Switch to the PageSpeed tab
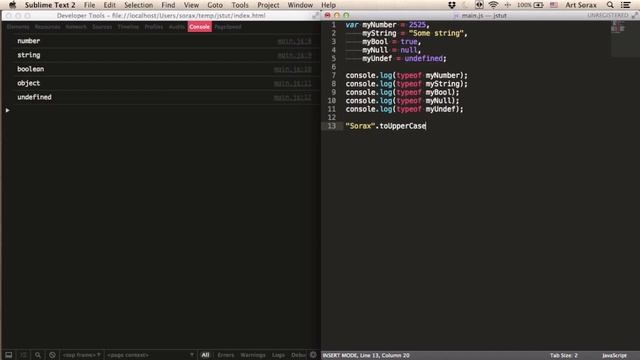The width and height of the screenshot is (640, 360). tap(228, 27)
